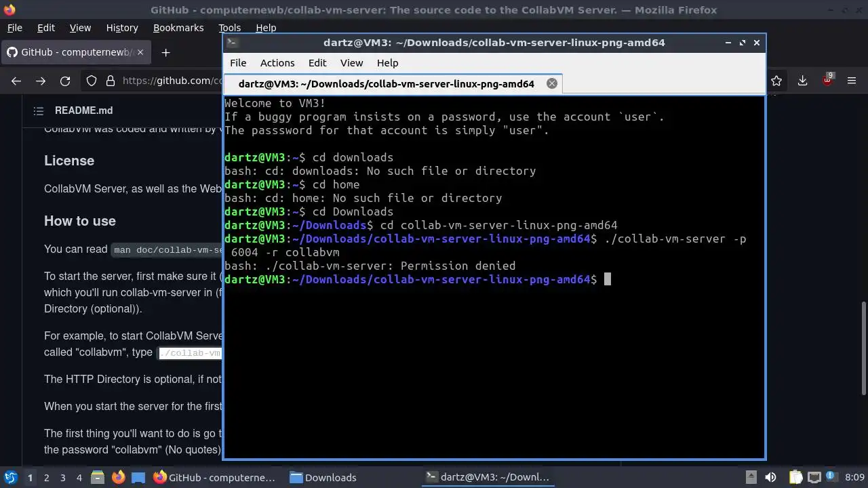Click 'man doc/collab-vm-se' code snippet
Image resolution: width=868 pixels, height=488 pixels.
coord(167,249)
